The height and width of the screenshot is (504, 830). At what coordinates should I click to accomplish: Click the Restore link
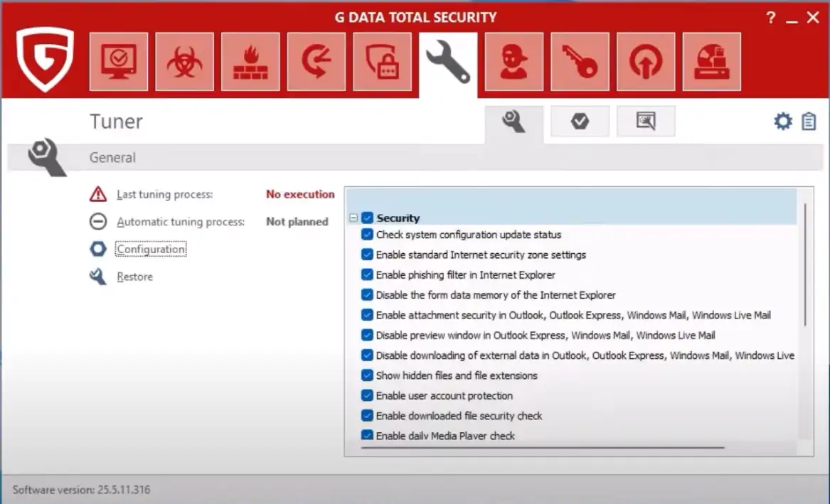(134, 277)
